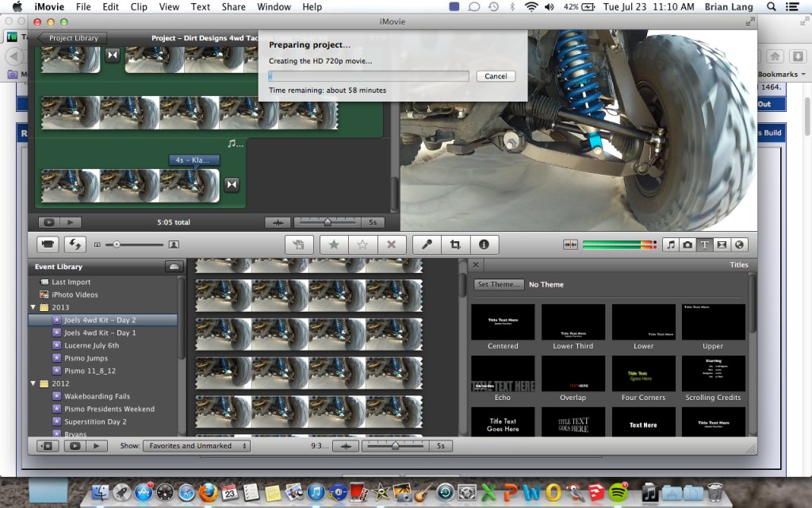Select the crop and rotate tool

(455, 244)
